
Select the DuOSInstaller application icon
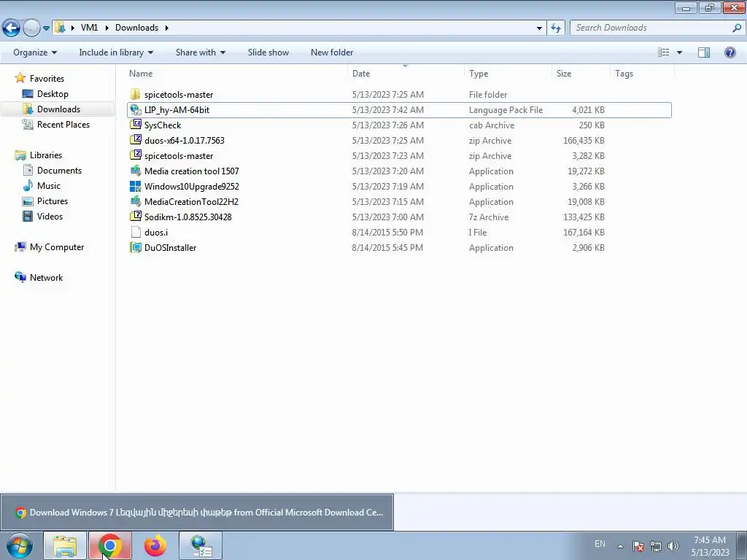pos(136,248)
